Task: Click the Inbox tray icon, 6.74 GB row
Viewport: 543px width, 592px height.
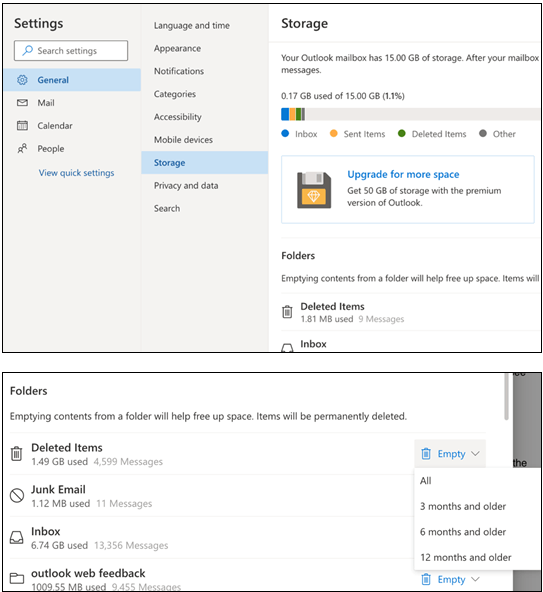Action: (16, 537)
